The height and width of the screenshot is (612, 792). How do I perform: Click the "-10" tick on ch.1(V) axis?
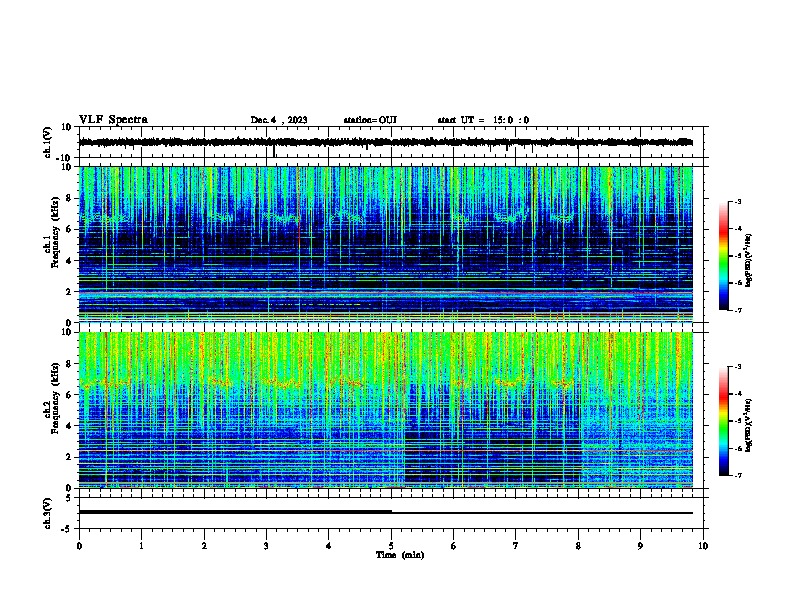tap(65, 158)
